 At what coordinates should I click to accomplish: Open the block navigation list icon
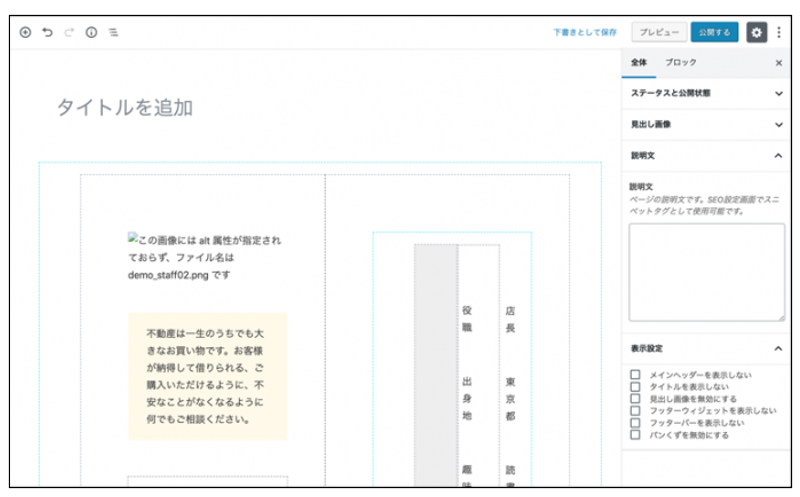[113, 32]
